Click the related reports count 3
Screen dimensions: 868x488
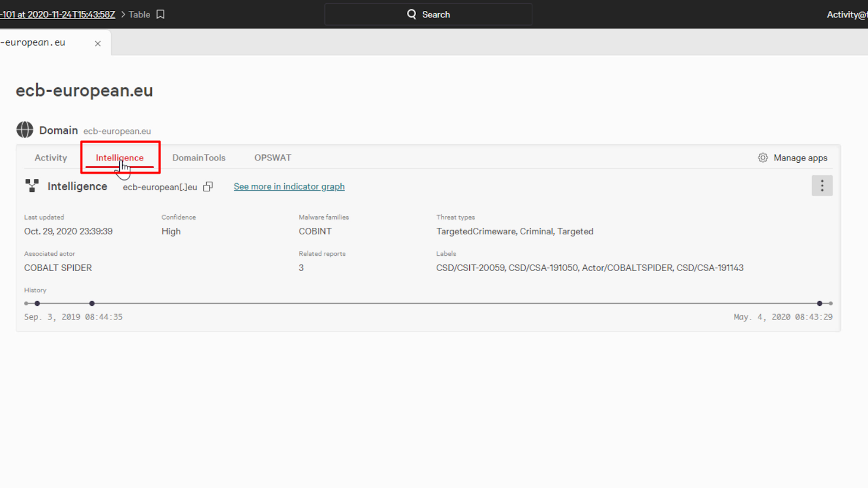click(301, 268)
